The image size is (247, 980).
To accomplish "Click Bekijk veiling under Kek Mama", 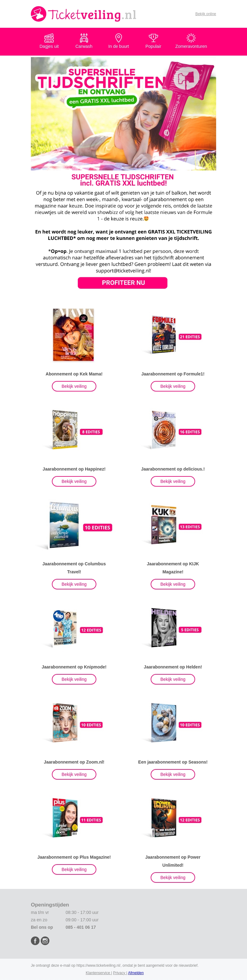I will click(74, 386).
